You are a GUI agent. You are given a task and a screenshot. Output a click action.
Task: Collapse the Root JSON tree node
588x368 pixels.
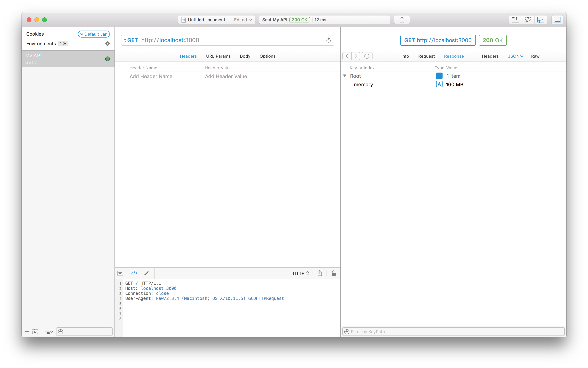pos(345,76)
